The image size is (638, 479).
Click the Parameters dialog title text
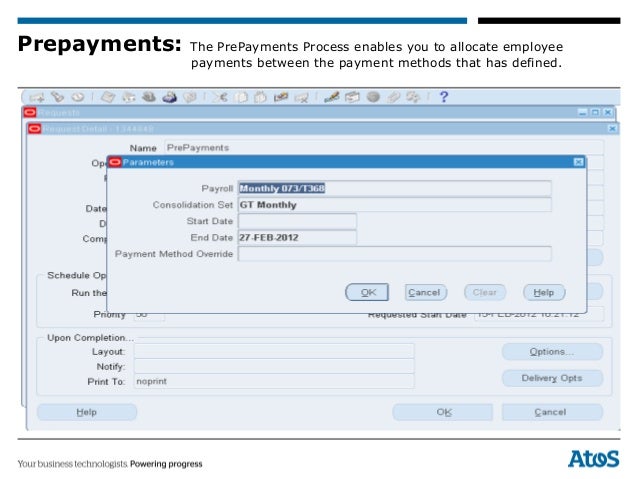(x=148, y=162)
